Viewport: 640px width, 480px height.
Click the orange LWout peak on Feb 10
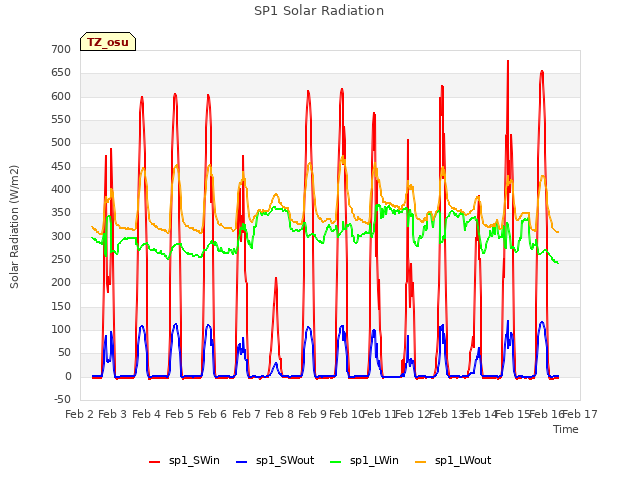342,156
